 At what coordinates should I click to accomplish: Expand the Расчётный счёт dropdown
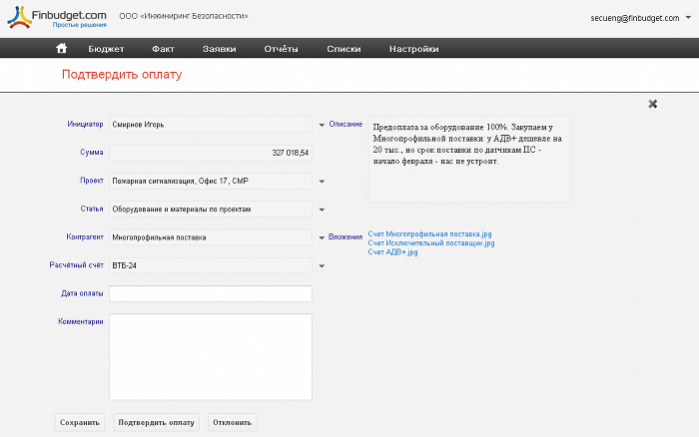click(322, 266)
